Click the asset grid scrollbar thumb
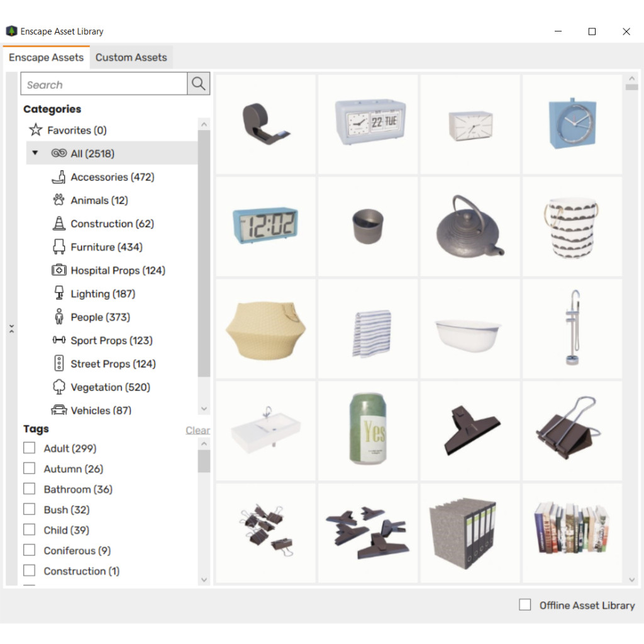644x644 pixels. tap(631, 87)
